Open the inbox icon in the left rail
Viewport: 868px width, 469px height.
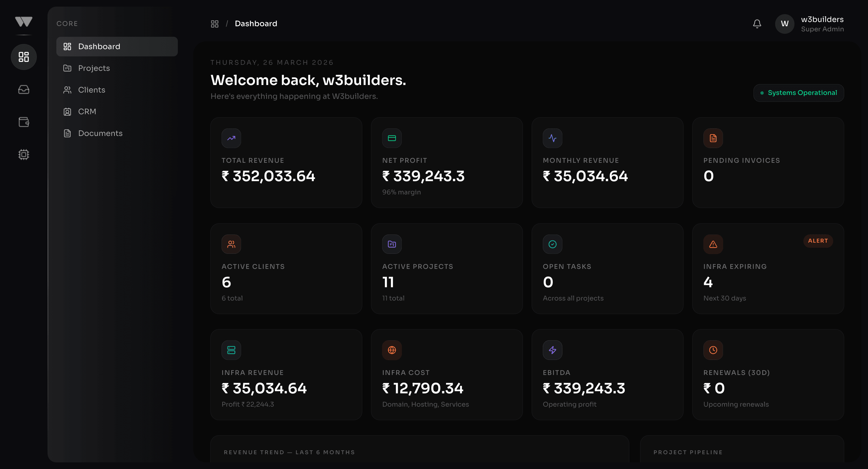click(23, 89)
